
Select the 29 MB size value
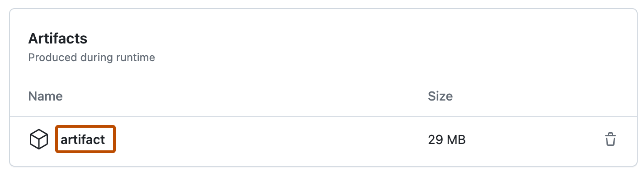(447, 140)
